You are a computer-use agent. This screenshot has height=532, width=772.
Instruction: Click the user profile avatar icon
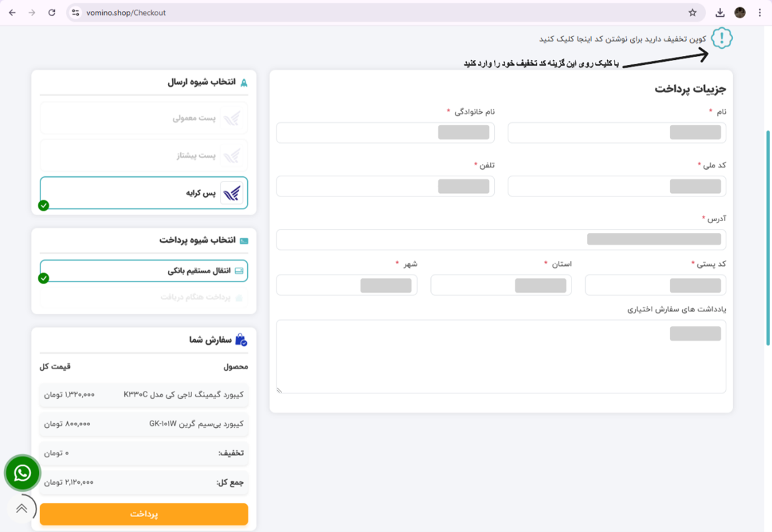click(740, 12)
